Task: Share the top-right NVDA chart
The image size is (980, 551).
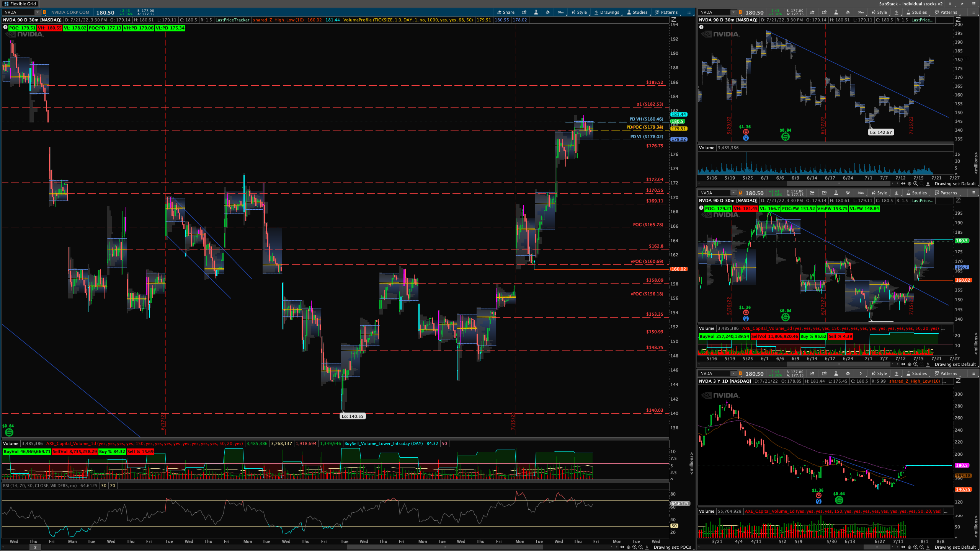Action: coord(812,12)
